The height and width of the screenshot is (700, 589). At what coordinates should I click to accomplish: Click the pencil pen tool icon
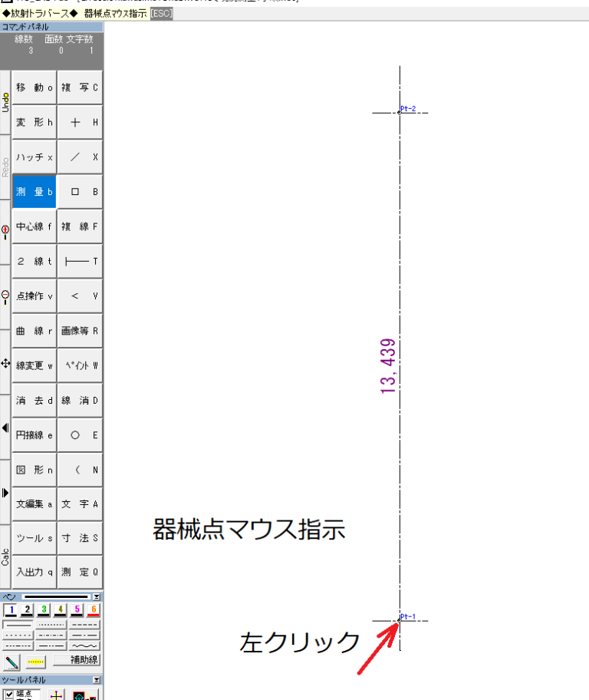click(x=12, y=661)
